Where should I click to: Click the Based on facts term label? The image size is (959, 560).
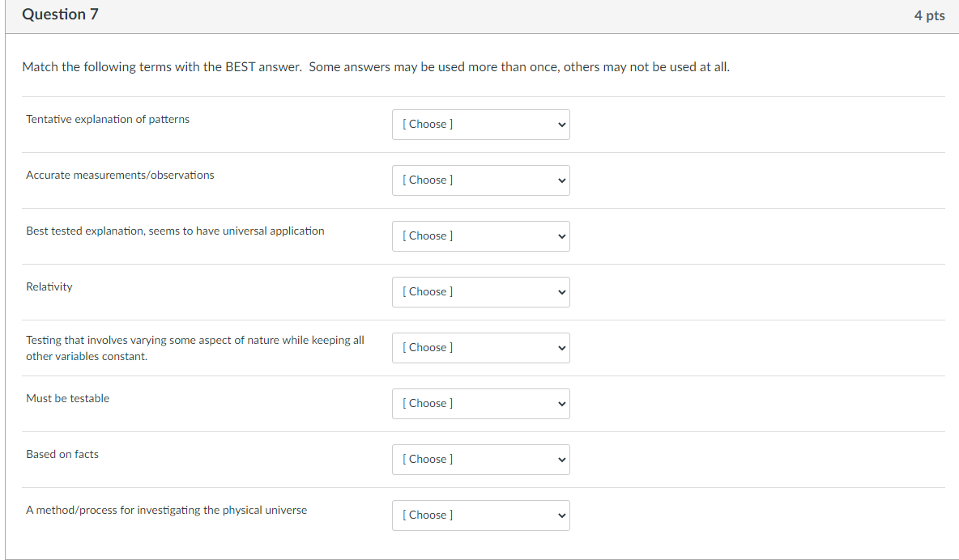[x=62, y=454]
